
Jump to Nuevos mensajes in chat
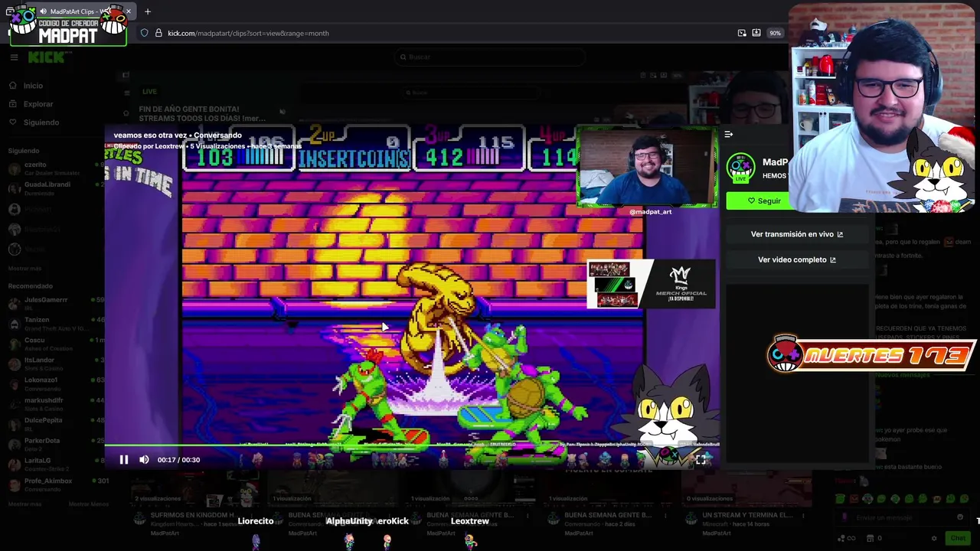pos(902,375)
